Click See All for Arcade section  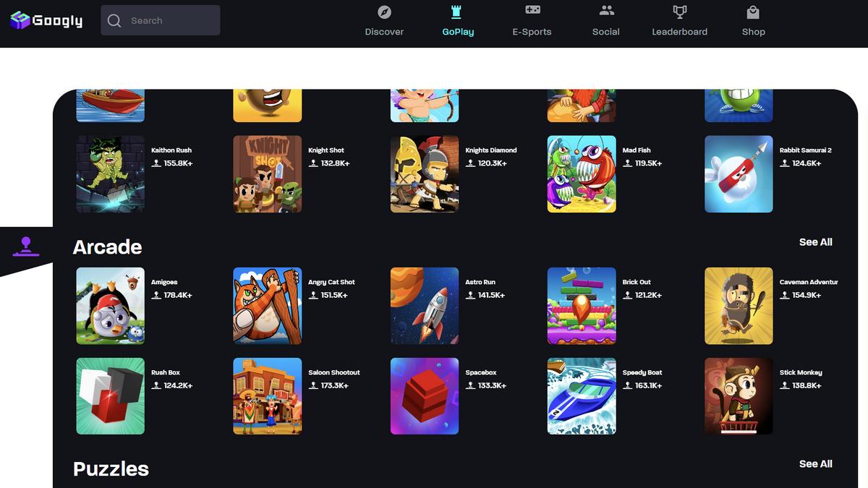815,242
